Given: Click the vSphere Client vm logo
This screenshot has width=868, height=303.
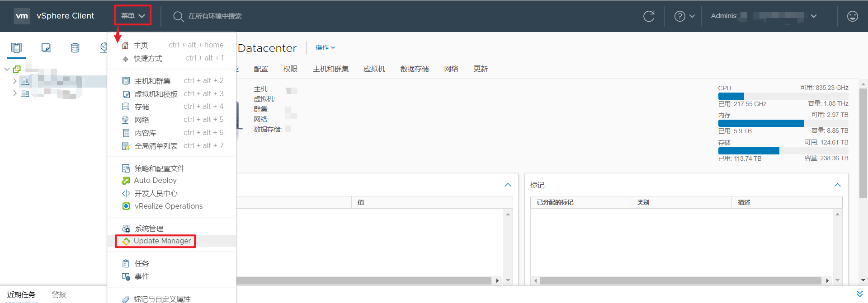Looking at the screenshot, I should click(x=22, y=16).
